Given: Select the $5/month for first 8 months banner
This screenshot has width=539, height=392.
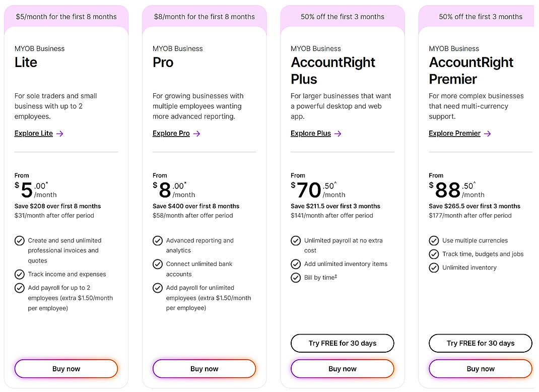Looking at the screenshot, I should 66,17.
